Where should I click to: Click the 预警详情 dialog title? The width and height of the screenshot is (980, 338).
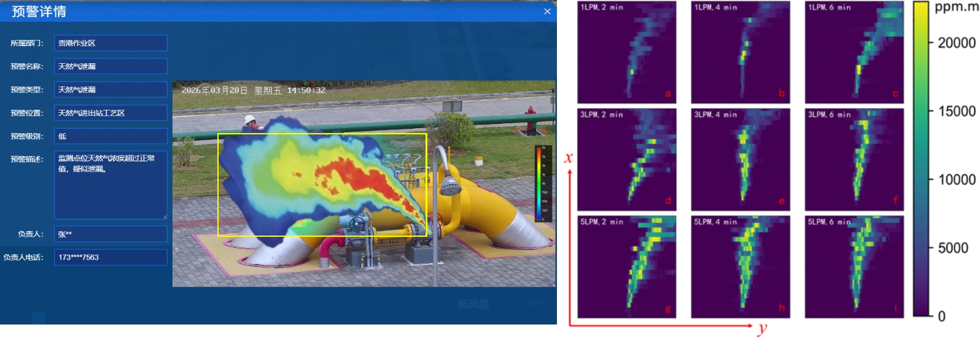pos(39,12)
